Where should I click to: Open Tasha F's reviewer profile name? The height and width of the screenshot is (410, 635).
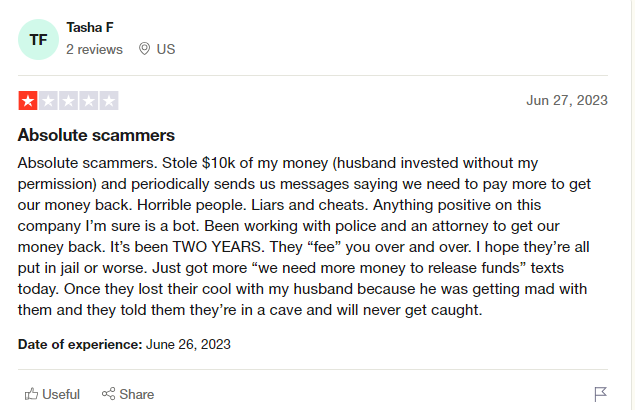pyautogui.click(x=90, y=28)
